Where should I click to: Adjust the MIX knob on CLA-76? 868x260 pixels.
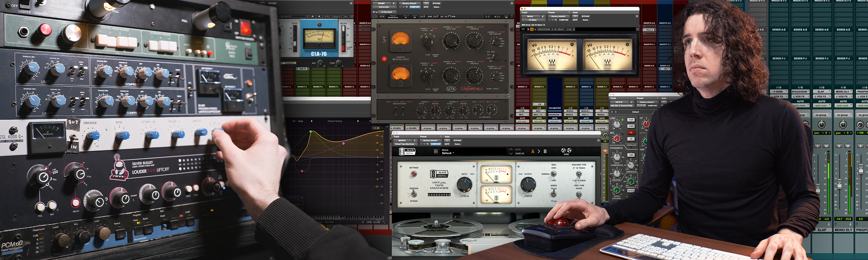(x=320, y=63)
